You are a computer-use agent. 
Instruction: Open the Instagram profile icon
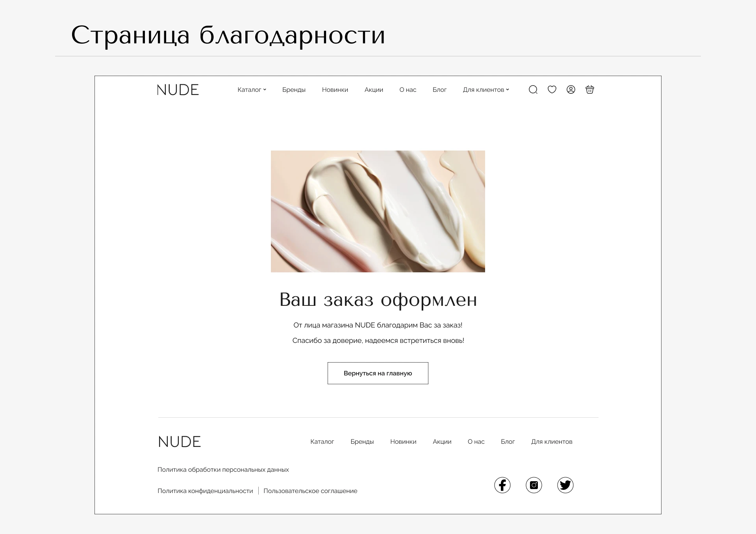point(534,485)
